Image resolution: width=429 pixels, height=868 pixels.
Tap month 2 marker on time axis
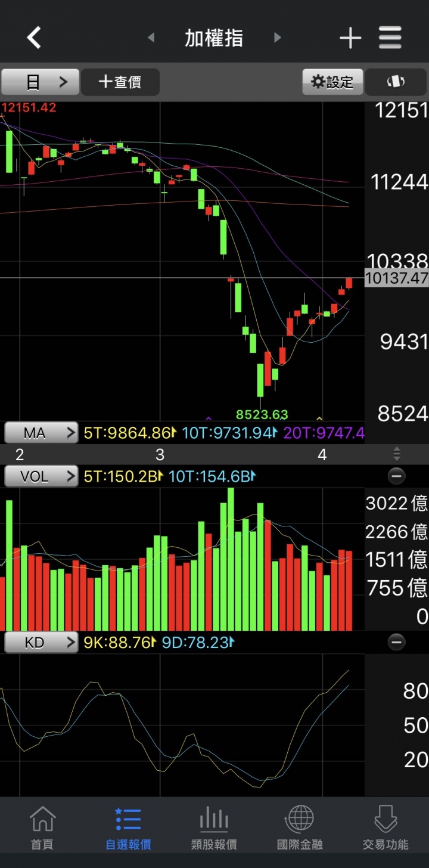point(20,455)
